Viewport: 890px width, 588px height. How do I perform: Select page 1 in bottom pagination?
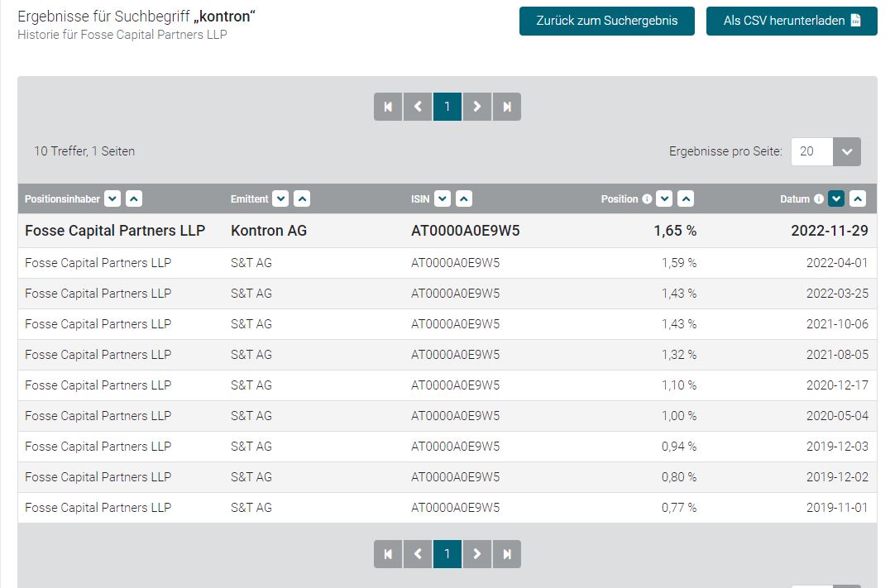(x=447, y=554)
